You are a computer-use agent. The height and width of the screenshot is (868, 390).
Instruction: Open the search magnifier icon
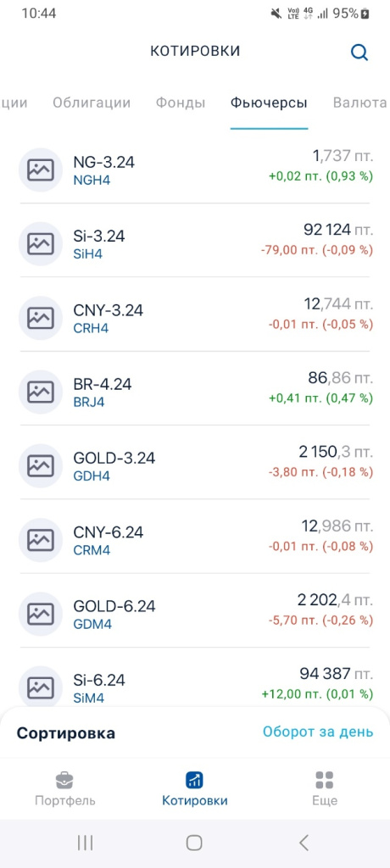click(359, 53)
